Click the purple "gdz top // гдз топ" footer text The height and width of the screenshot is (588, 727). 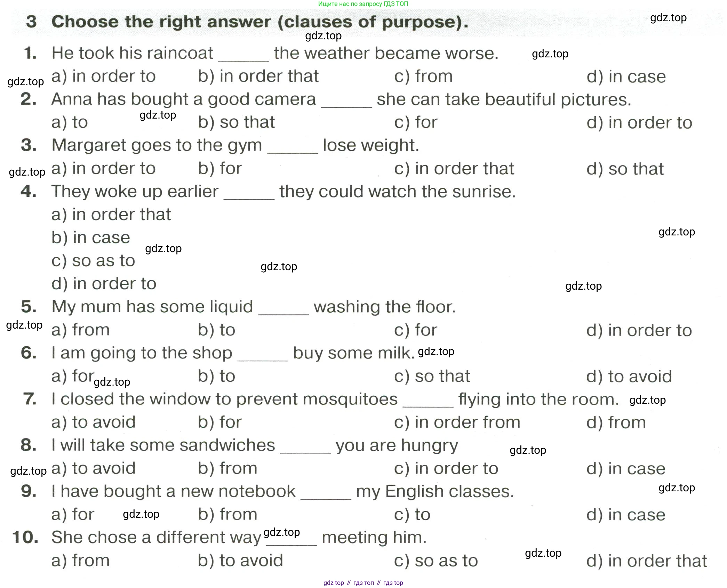pos(363,583)
